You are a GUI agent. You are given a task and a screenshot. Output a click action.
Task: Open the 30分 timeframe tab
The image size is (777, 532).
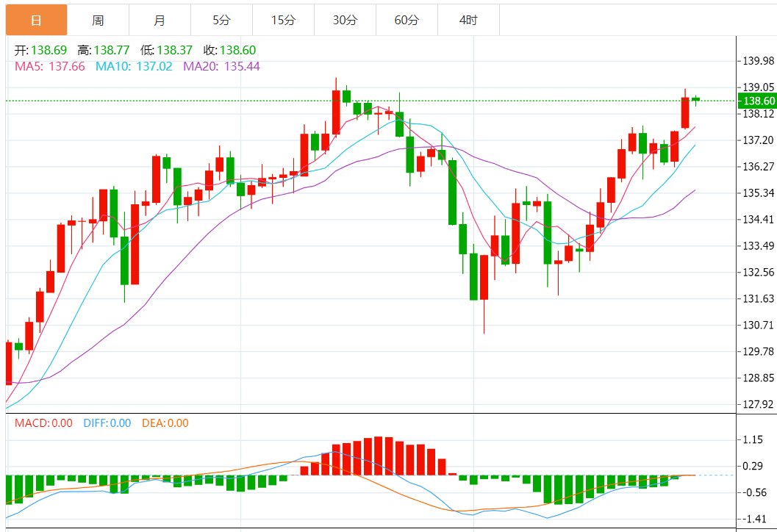point(345,21)
